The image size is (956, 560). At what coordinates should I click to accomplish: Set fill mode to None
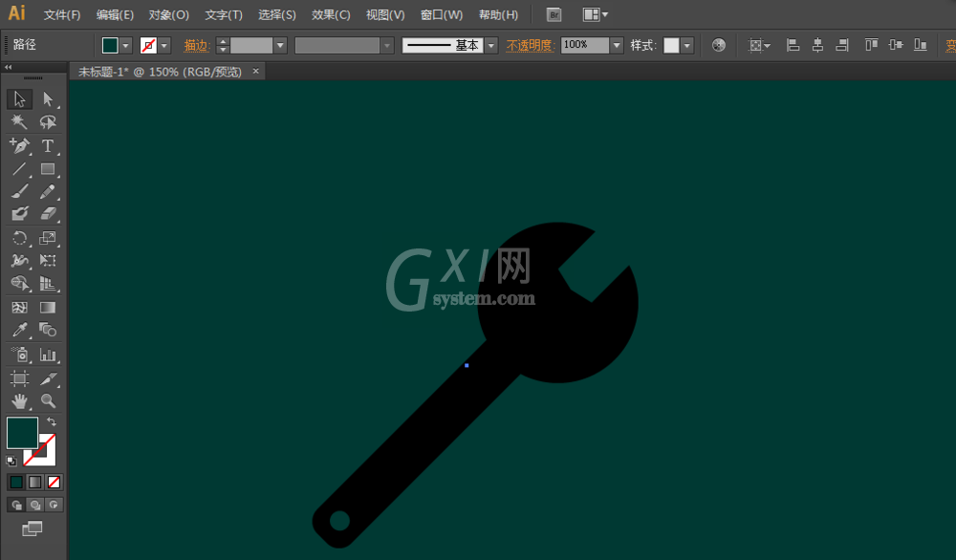click(x=54, y=482)
